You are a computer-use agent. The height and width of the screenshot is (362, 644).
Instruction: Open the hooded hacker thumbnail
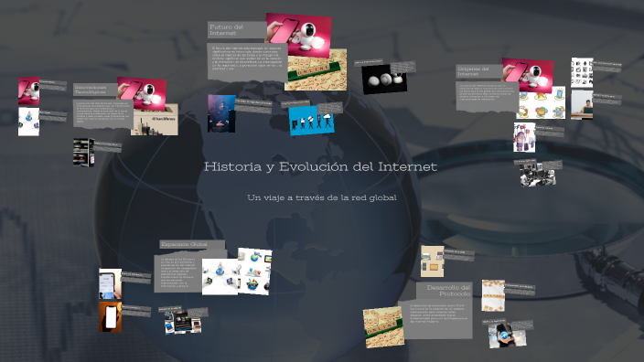[221, 113]
